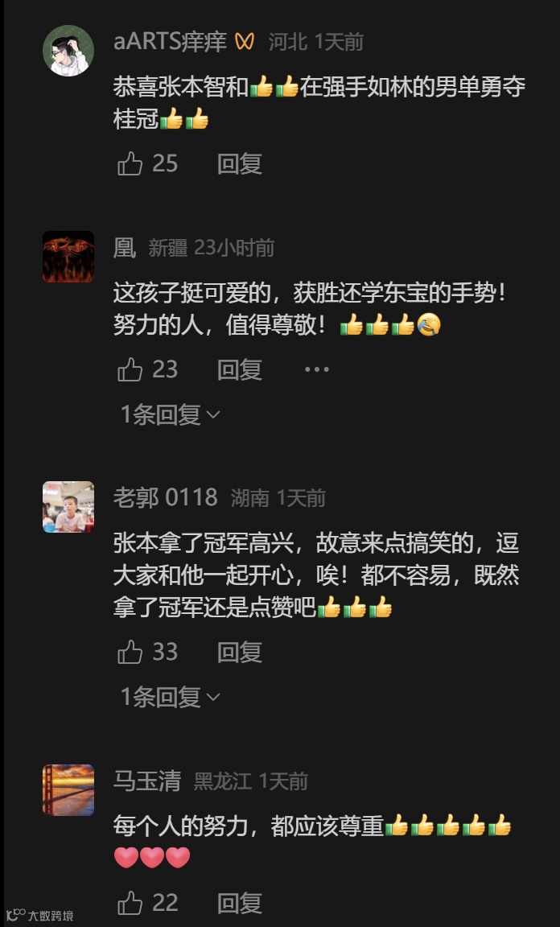Like the comment by aARTS痒痒
The width and height of the screenshot is (560, 927).
(130, 164)
